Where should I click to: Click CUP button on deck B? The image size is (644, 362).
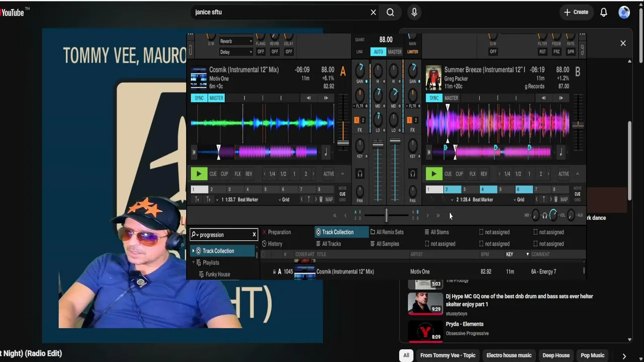tap(459, 174)
